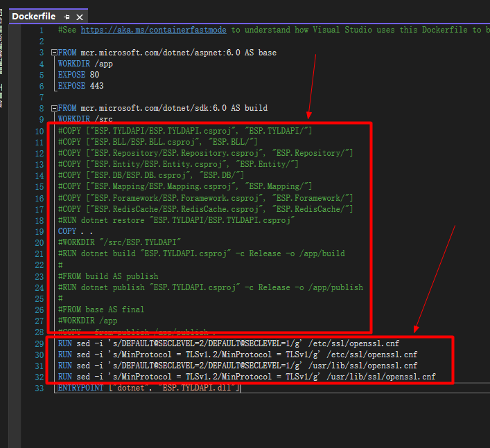
Task: Click the commented FROM build AS publish line
Action: pyautogui.click(x=108, y=276)
